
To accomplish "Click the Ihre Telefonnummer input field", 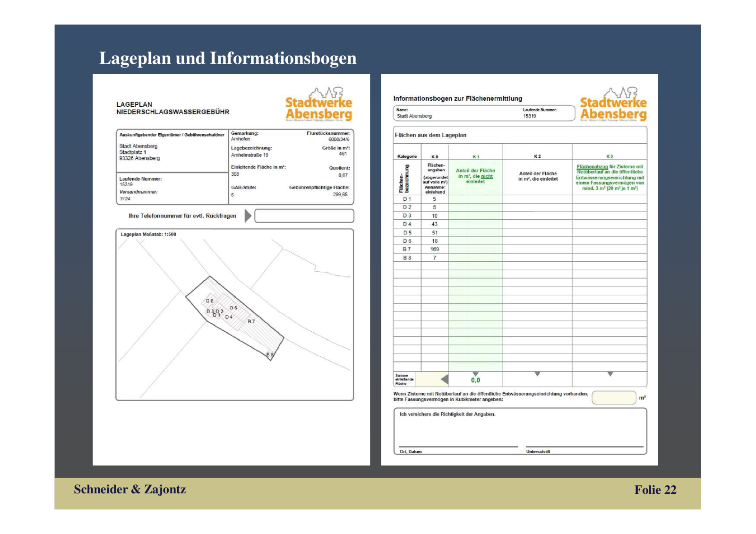I will [304, 215].
